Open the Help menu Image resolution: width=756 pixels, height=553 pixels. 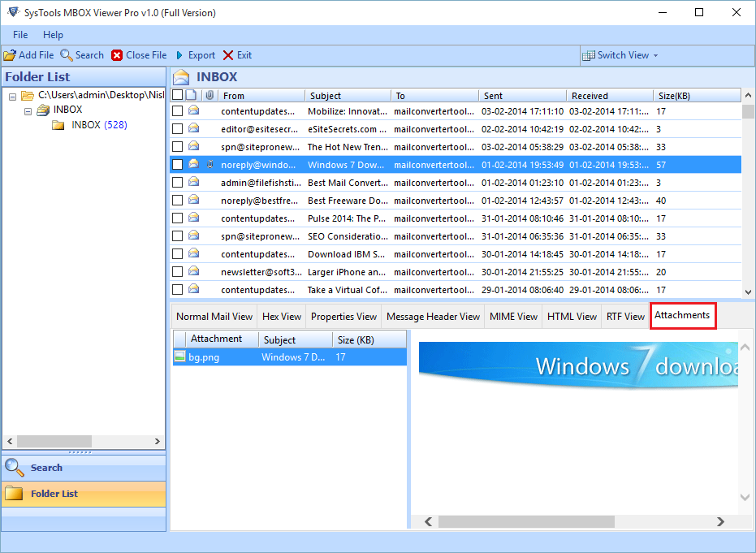coord(53,35)
